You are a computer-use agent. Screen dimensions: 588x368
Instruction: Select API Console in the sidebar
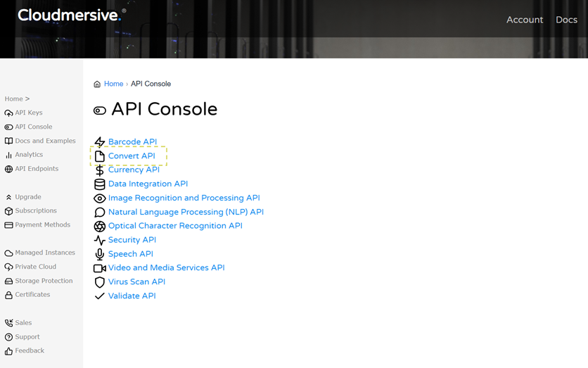coord(34,127)
